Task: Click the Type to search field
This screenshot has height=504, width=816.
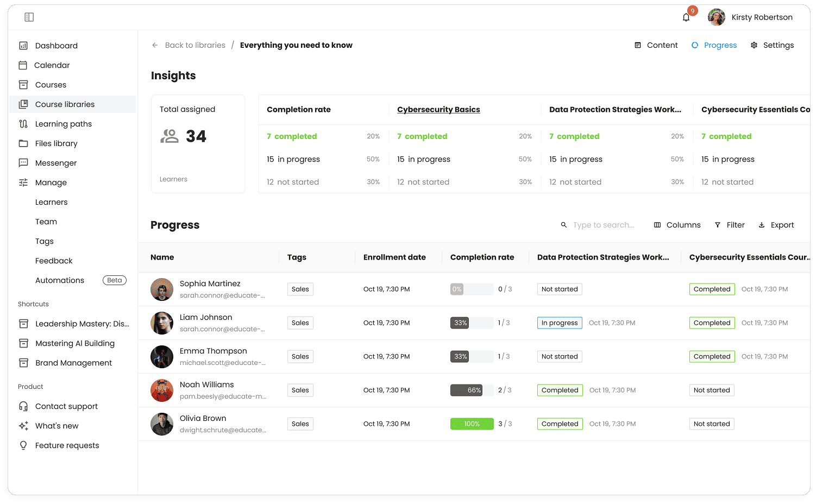Action: coord(603,225)
